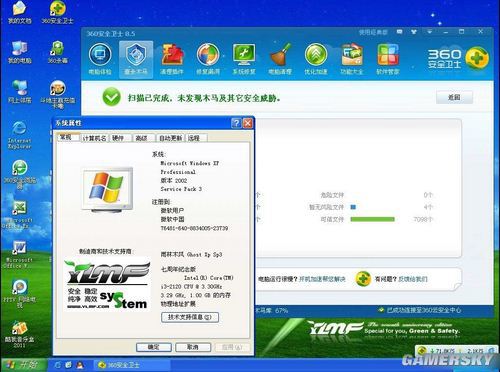Select the Internet Explorer desktop icon
The height and width of the screenshot is (372, 500).
[19, 135]
